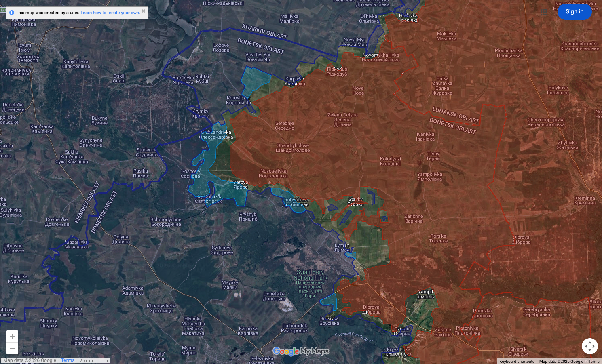Click the Yampil town label
Screen dimensions: 602x364
coord(426,294)
